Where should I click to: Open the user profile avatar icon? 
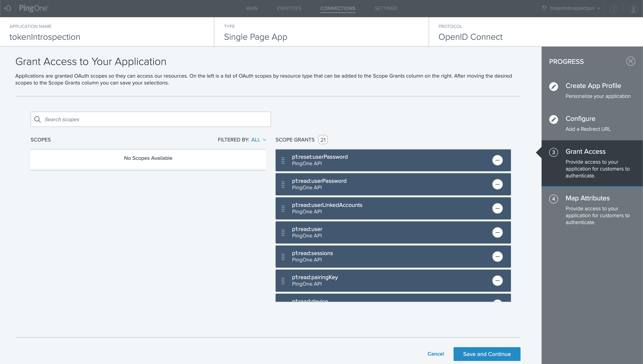click(x=633, y=9)
